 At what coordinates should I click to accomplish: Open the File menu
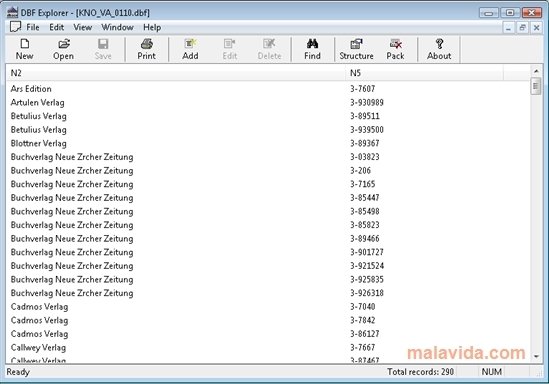pyautogui.click(x=33, y=27)
